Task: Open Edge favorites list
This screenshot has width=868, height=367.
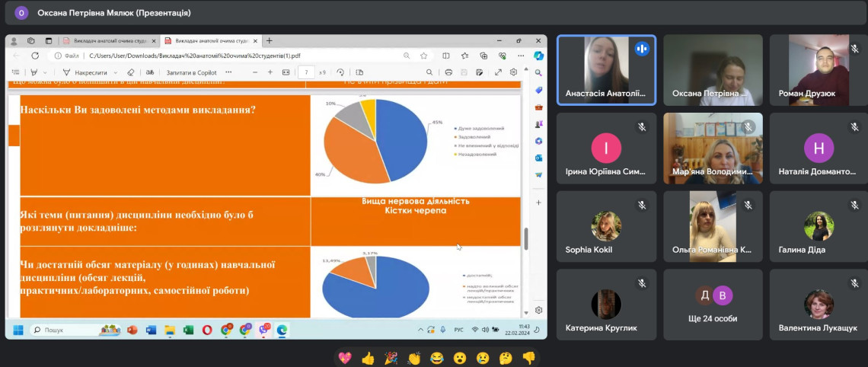Action: 465,56
